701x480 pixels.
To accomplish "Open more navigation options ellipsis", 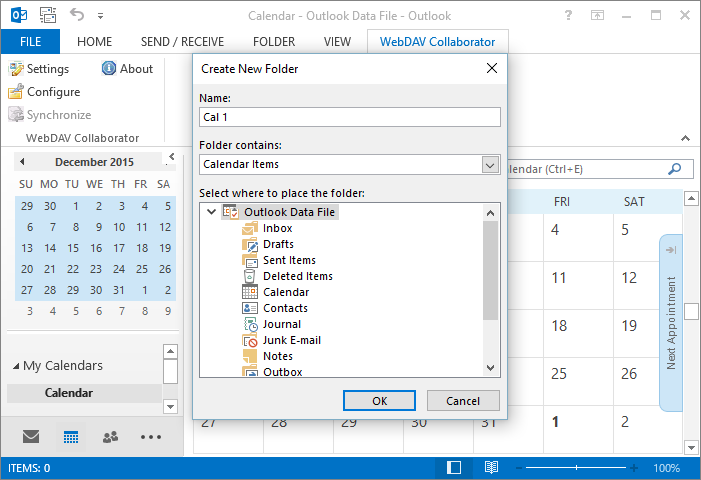I will 151,437.
